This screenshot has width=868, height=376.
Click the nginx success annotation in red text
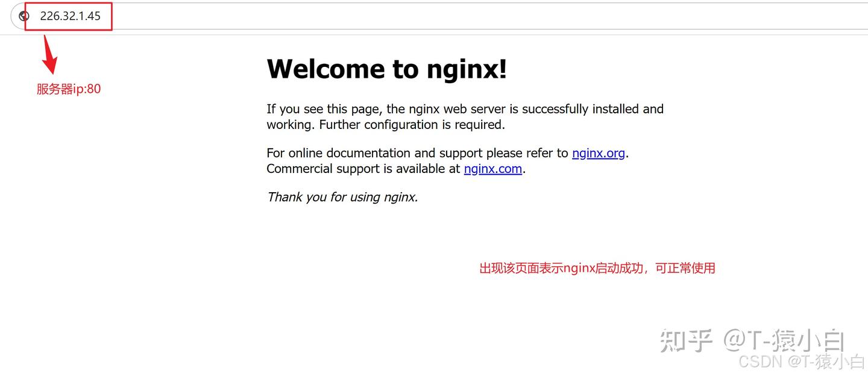(597, 268)
